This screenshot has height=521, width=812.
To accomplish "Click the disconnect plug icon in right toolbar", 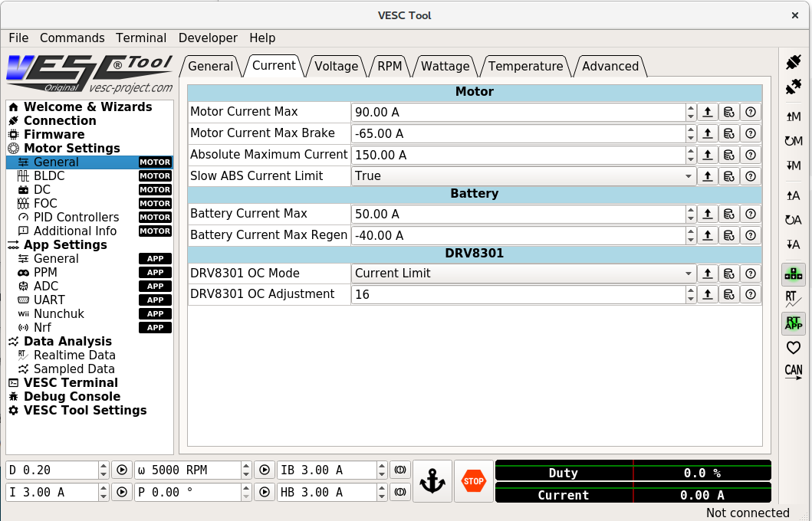I will (793, 87).
